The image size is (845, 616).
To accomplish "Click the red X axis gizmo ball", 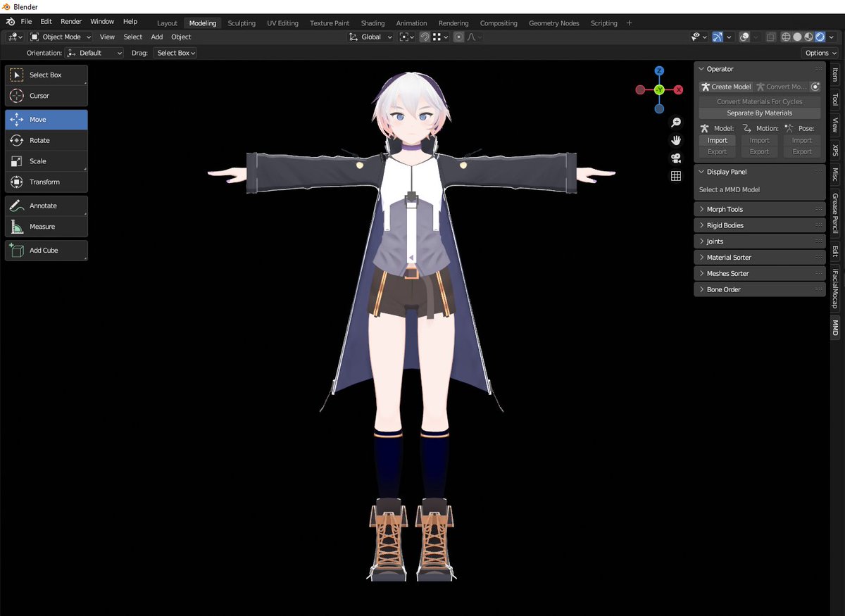I will tap(678, 90).
